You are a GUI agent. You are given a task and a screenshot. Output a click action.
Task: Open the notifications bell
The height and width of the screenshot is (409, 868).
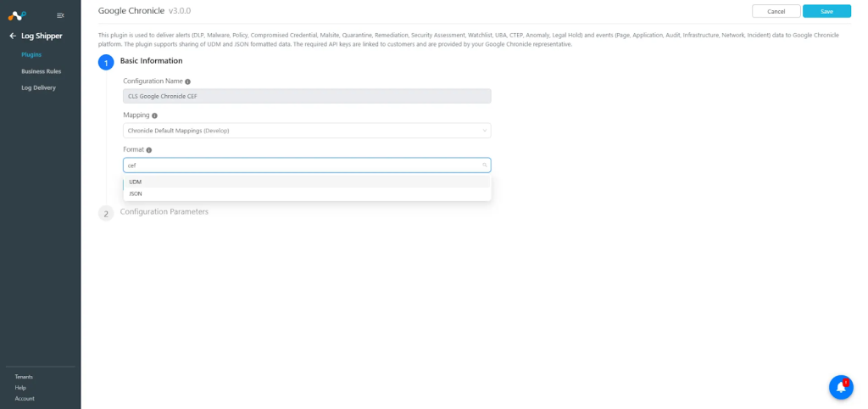[x=841, y=387]
